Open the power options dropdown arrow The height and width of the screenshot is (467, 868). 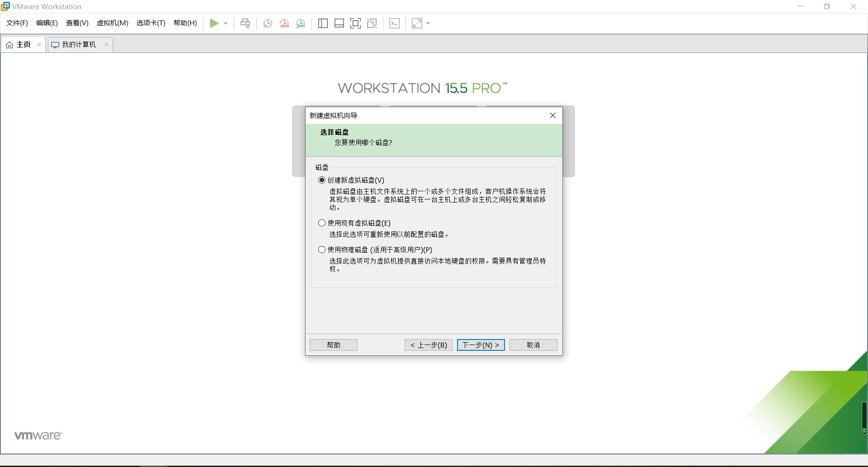(x=226, y=24)
